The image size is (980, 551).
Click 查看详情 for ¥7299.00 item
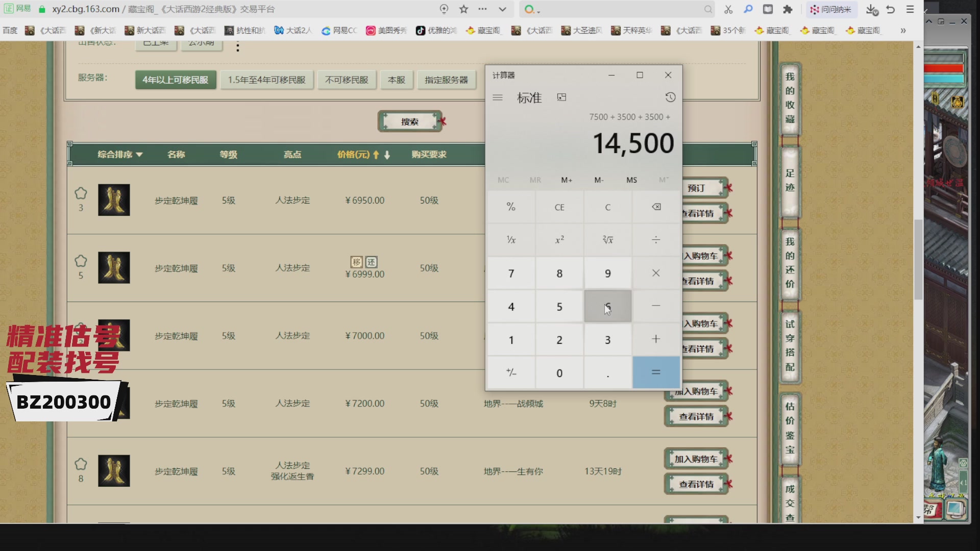click(x=696, y=484)
